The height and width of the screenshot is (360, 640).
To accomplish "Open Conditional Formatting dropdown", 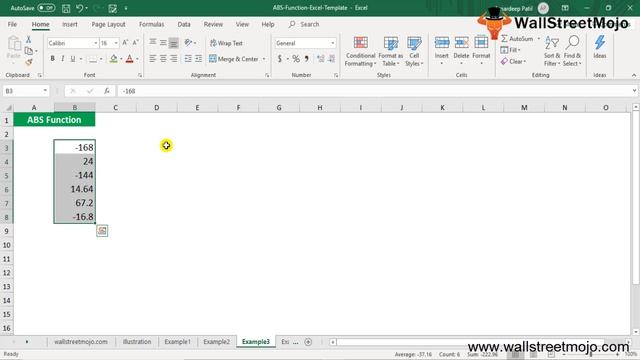I will [360, 51].
